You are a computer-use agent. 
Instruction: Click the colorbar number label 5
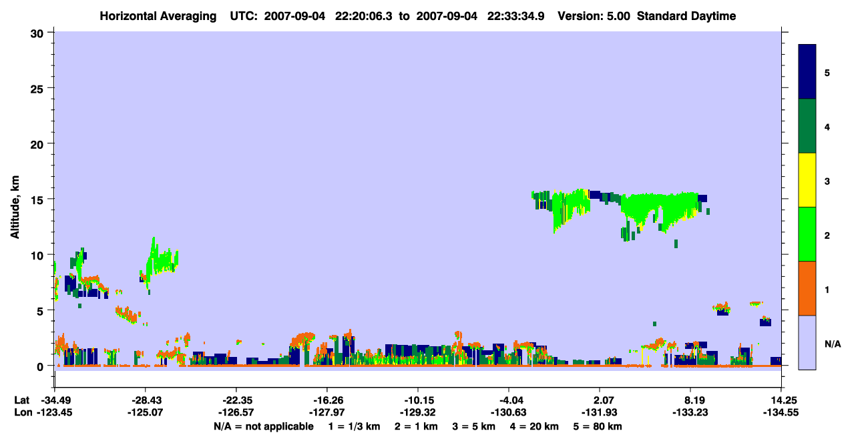click(827, 73)
